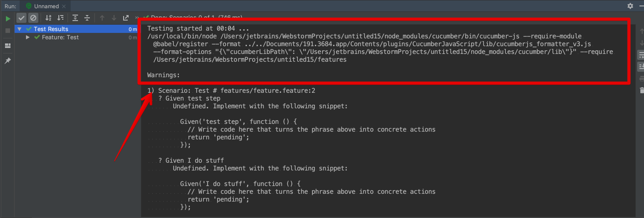The height and width of the screenshot is (218, 644).
Task: Open the layout restore icon in left strip
Action: pos(8,46)
